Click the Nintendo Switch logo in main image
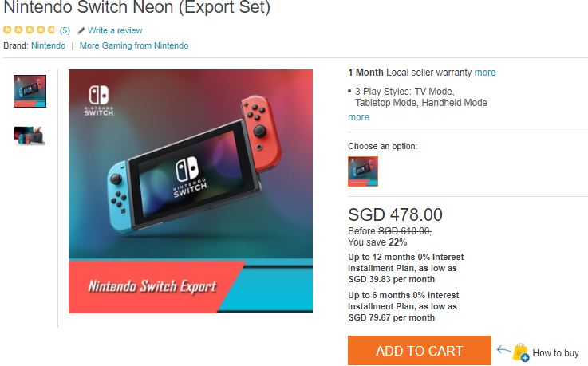The height and width of the screenshot is (366, 588). [x=102, y=102]
